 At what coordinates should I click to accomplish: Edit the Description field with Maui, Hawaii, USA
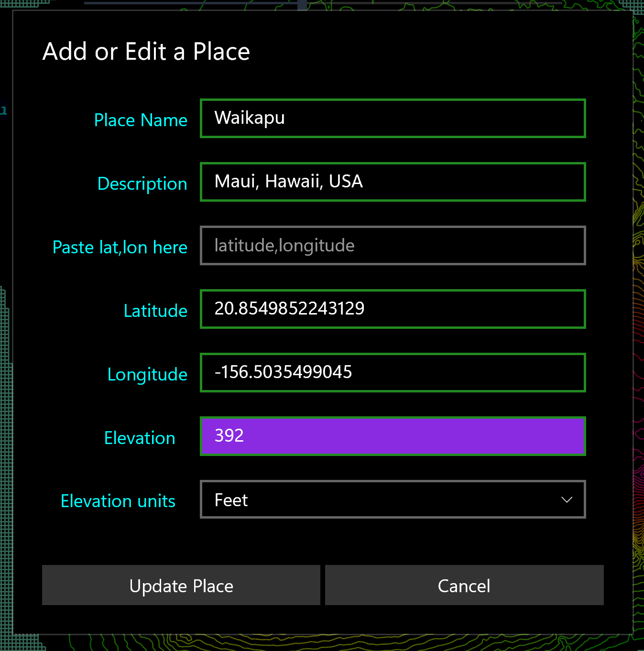coord(393,182)
